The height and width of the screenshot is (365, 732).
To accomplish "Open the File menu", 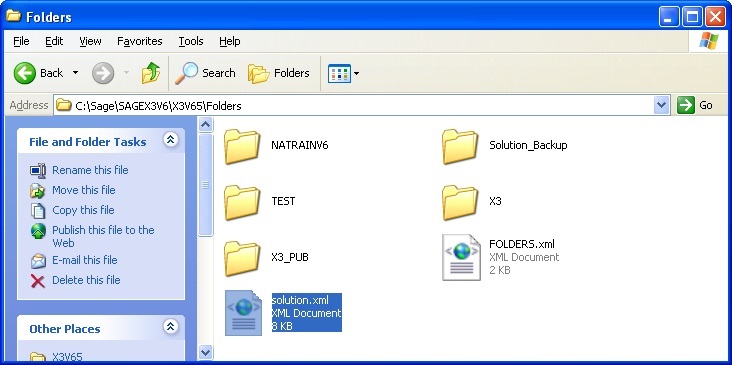I will tap(21, 41).
